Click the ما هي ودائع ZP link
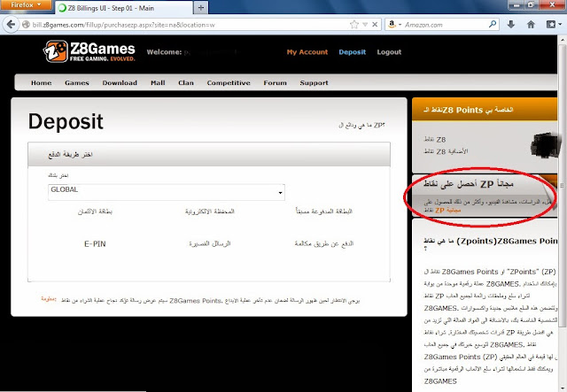Screen dimensions: 567x392 tap(361, 125)
